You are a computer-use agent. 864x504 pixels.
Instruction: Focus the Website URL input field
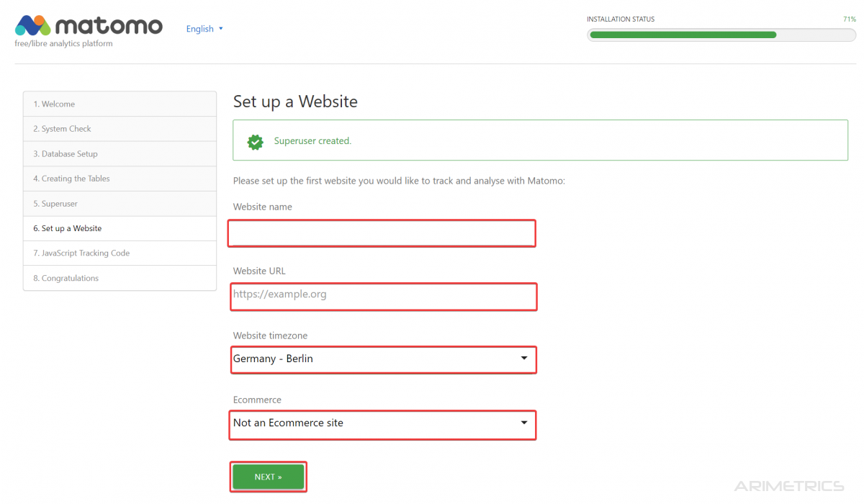click(383, 295)
